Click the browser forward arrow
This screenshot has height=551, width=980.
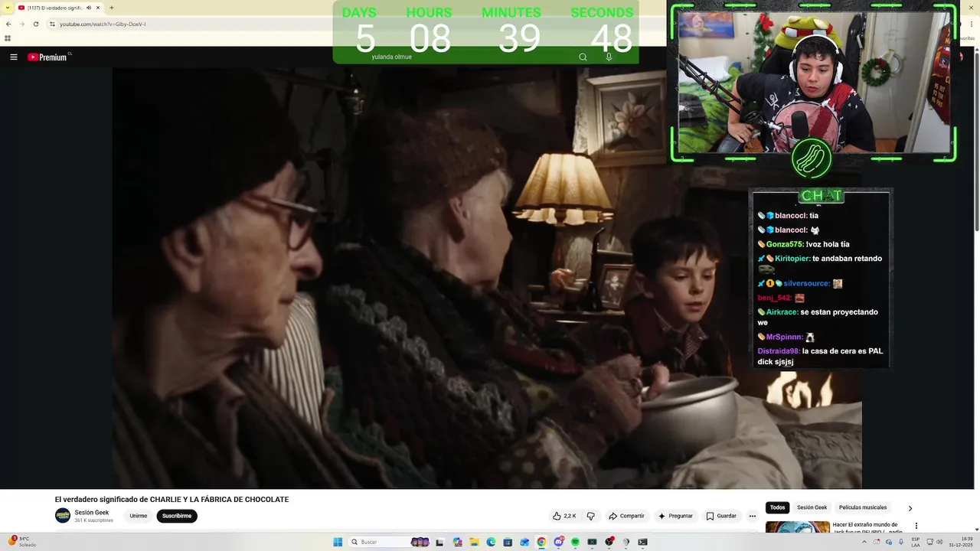(21, 24)
